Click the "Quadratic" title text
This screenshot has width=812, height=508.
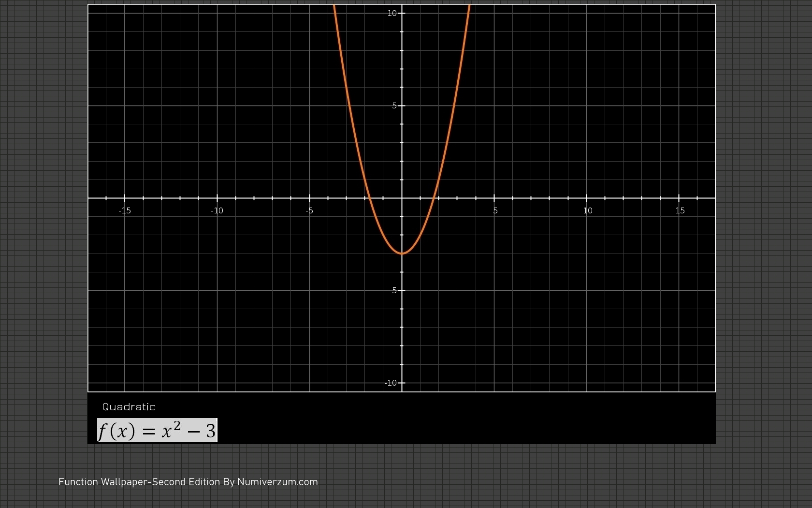click(129, 407)
